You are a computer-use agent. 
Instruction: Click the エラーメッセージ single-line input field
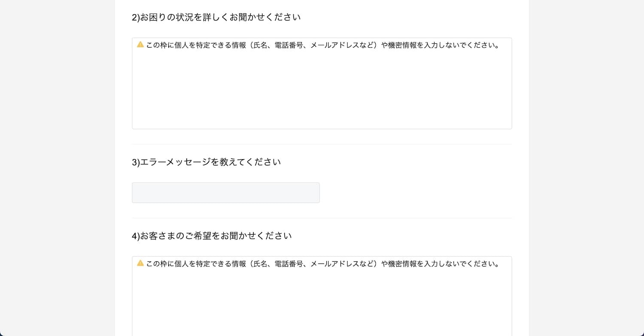tap(226, 193)
